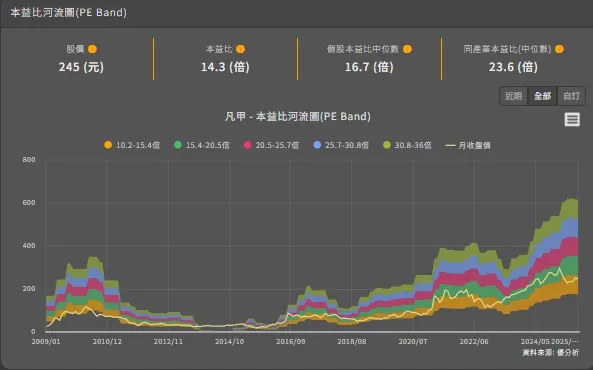Click the panel header 本益比河流圖(PE Band)

[68, 12]
